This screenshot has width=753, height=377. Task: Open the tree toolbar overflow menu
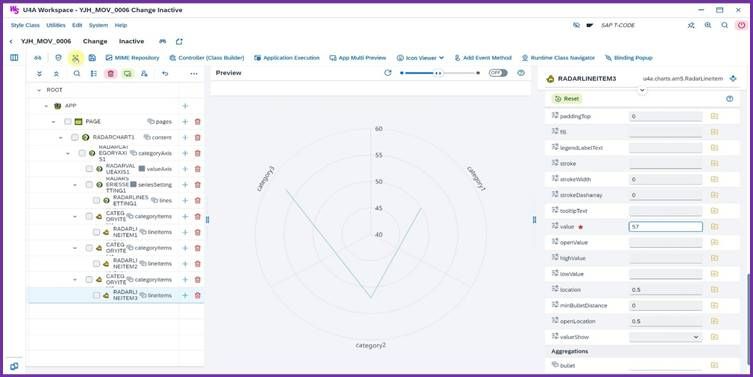point(194,73)
